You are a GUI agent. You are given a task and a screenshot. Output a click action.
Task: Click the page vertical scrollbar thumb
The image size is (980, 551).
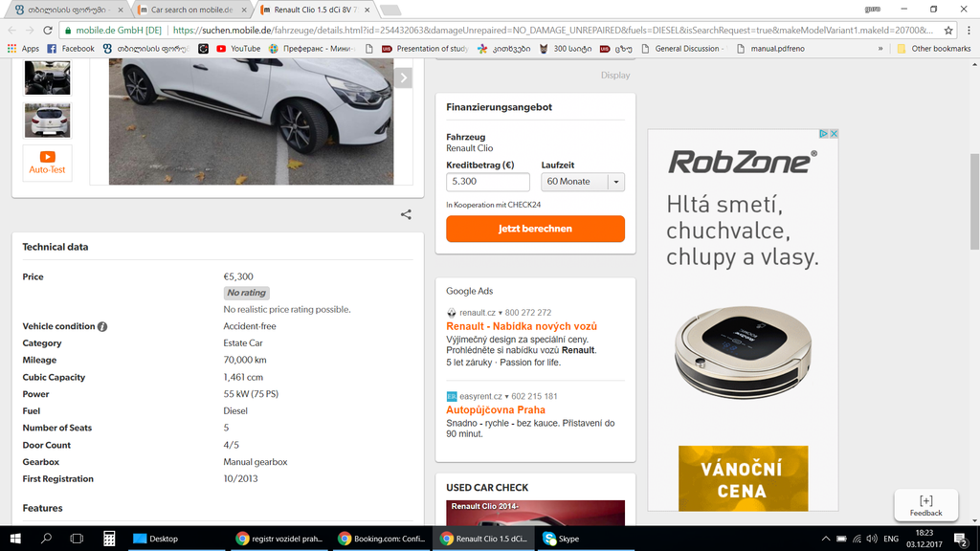click(974, 201)
